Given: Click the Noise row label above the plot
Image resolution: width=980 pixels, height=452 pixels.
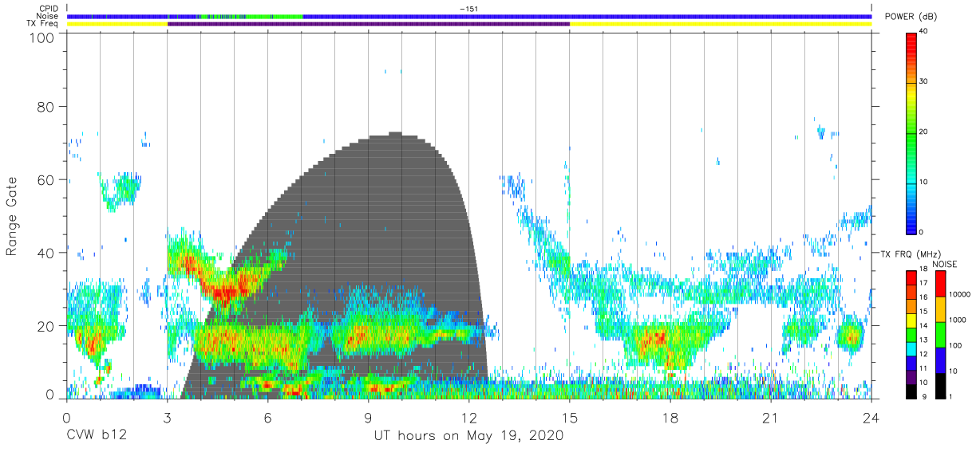Looking at the screenshot, I should 48,16.
